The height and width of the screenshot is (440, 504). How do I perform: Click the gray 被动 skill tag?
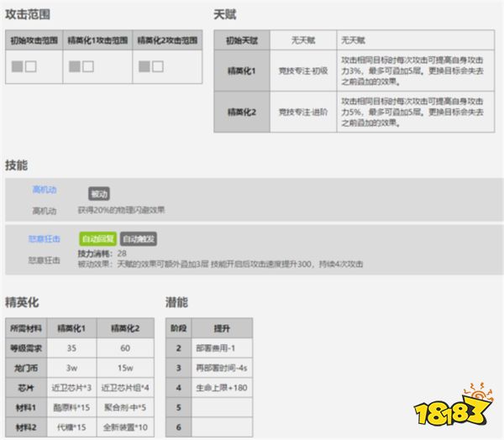99,193
